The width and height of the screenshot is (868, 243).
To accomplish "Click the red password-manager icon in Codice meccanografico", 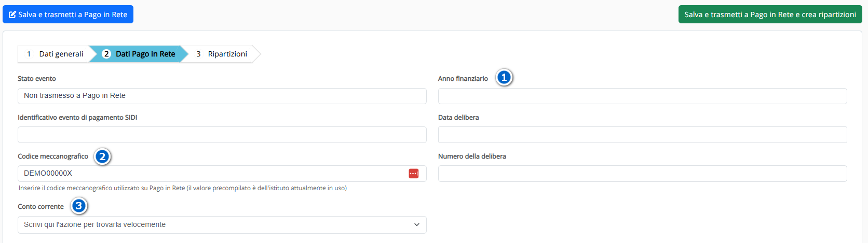I will (414, 174).
